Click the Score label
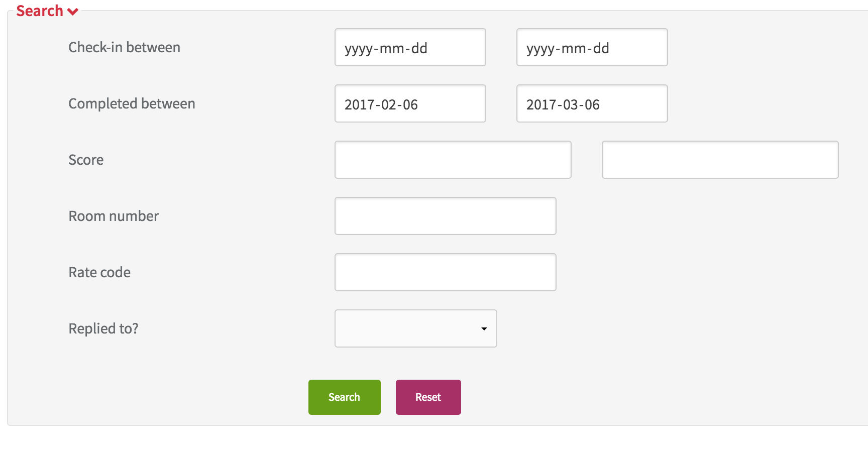This screenshot has height=449, width=868. 86,160
